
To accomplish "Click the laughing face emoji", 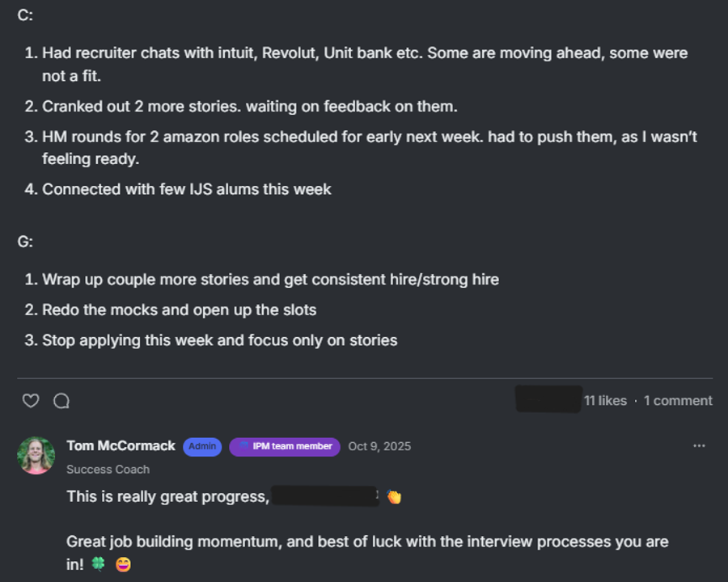I will [x=123, y=563].
